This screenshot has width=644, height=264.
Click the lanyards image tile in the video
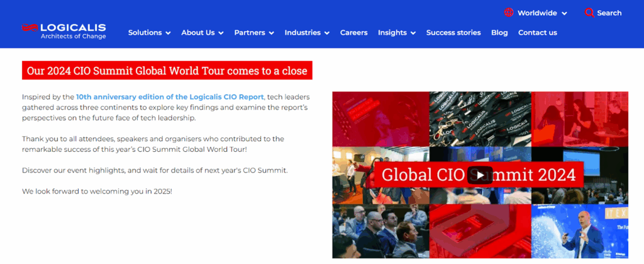point(480,119)
